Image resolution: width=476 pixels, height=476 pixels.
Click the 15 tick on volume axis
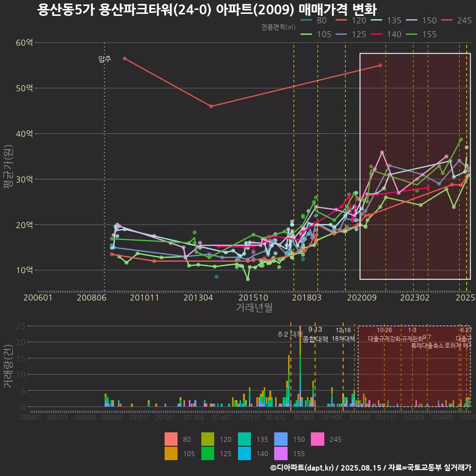click(x=21, y=358)
